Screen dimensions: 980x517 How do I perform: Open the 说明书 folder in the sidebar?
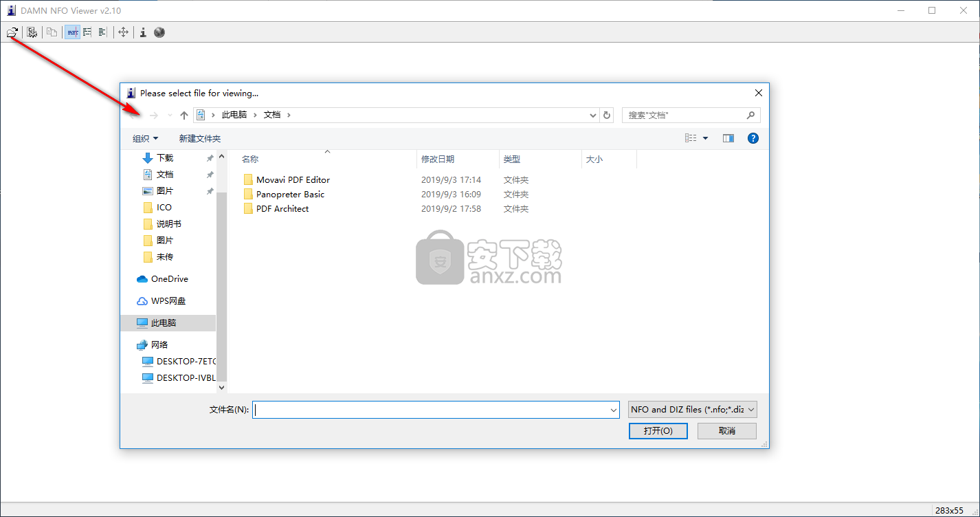(x=169, y=224)
